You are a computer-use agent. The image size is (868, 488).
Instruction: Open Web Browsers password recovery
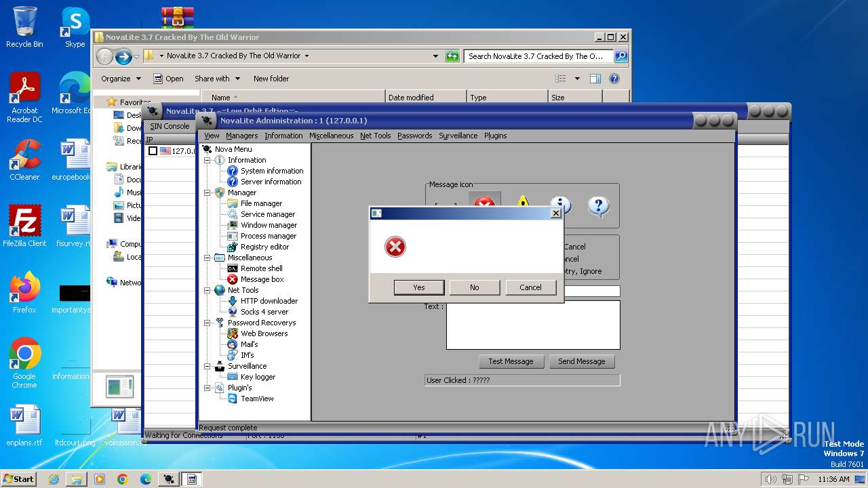click(264, 333)
